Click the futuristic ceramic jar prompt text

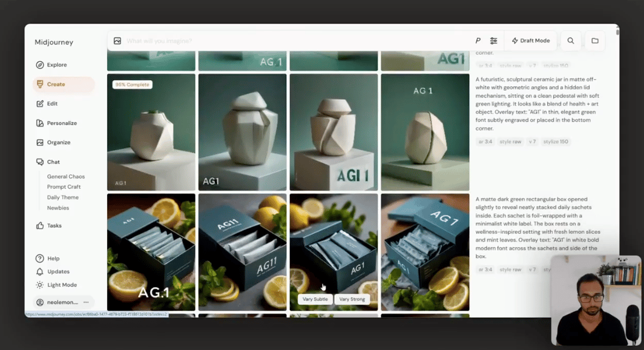pyautogui.click(x=537, y=104)
